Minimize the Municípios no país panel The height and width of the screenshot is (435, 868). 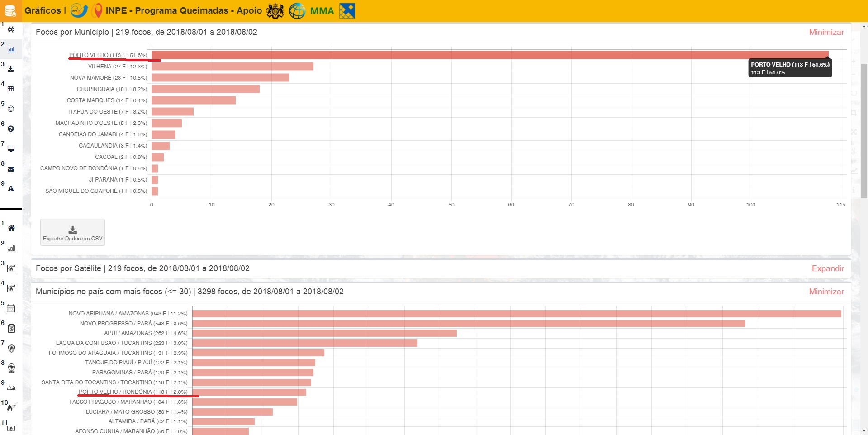[826, 292]
